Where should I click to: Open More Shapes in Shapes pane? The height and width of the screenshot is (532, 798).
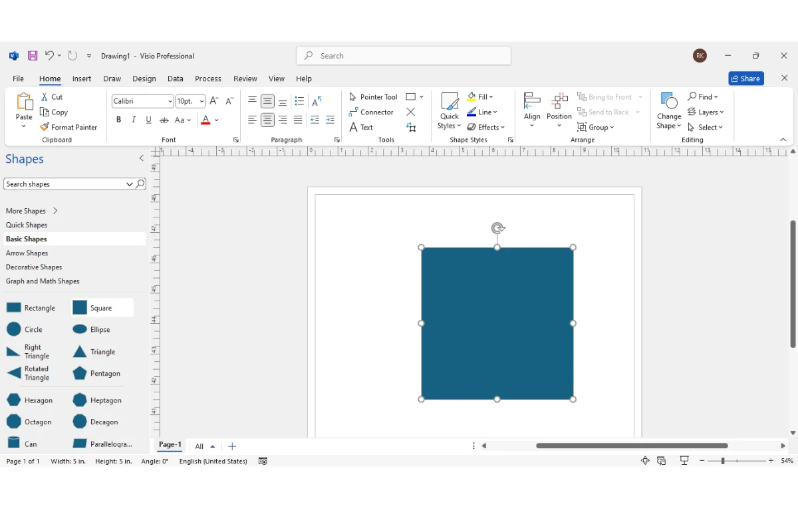(x=31, y=211)
